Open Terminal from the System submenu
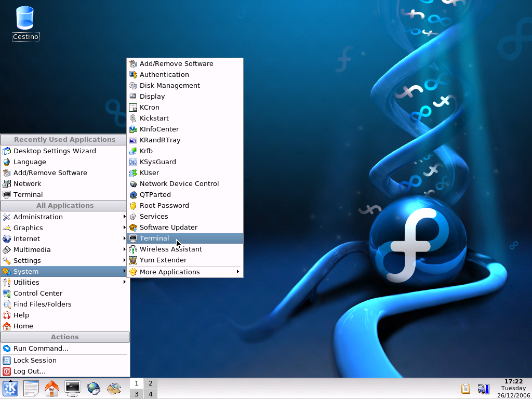This screenshot has height=399, width=532. [x=185, y=238]
